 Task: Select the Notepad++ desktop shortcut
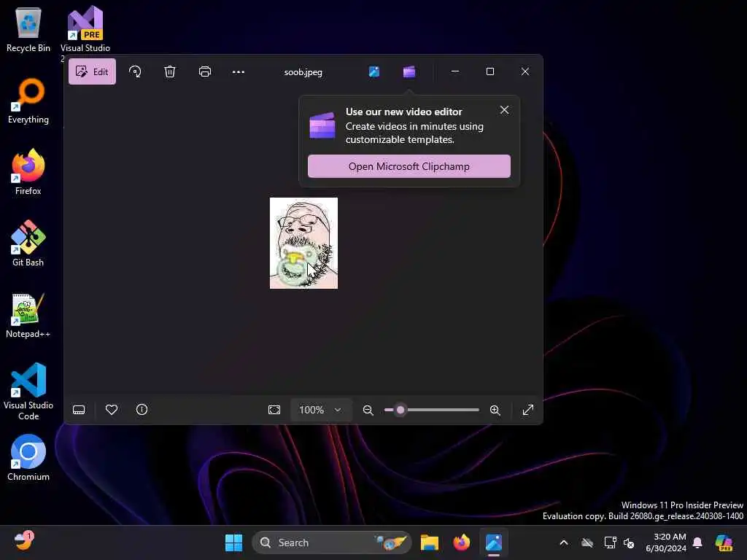(28, 316)
